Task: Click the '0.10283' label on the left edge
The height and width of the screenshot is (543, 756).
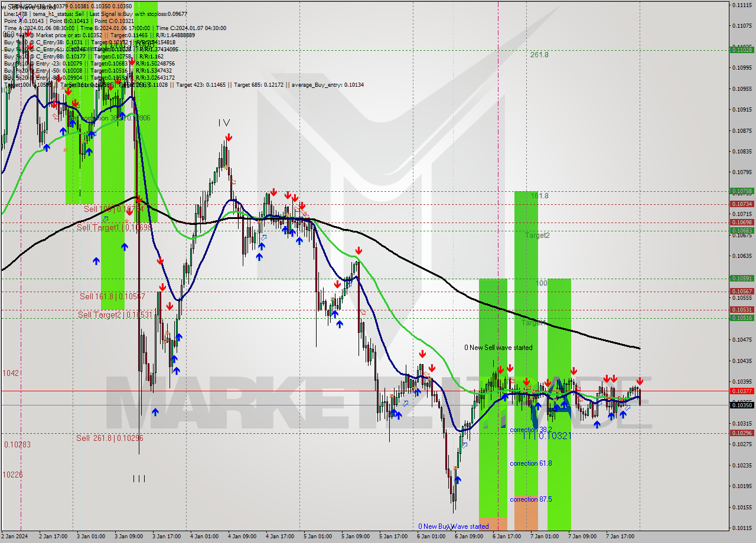Action: (17, 444)
